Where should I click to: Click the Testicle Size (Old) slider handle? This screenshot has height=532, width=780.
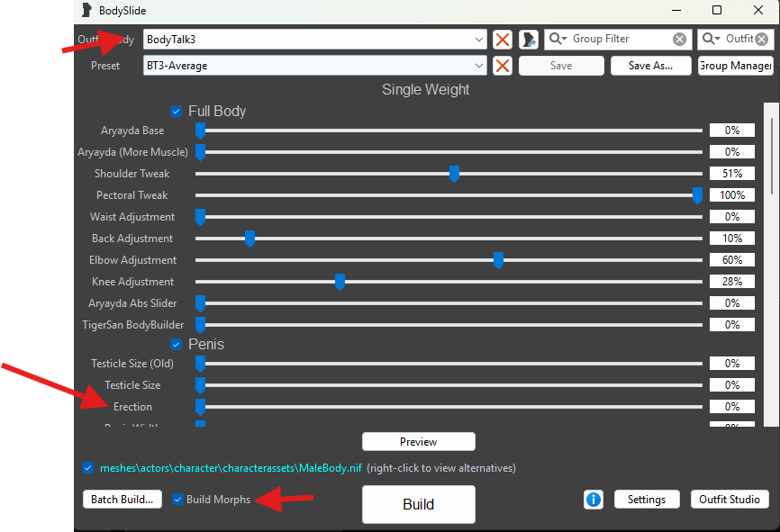pos(201,364)
